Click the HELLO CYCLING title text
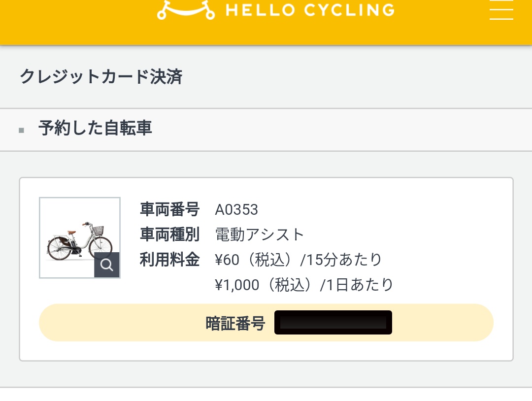532x401 pixels. point(310,10)
